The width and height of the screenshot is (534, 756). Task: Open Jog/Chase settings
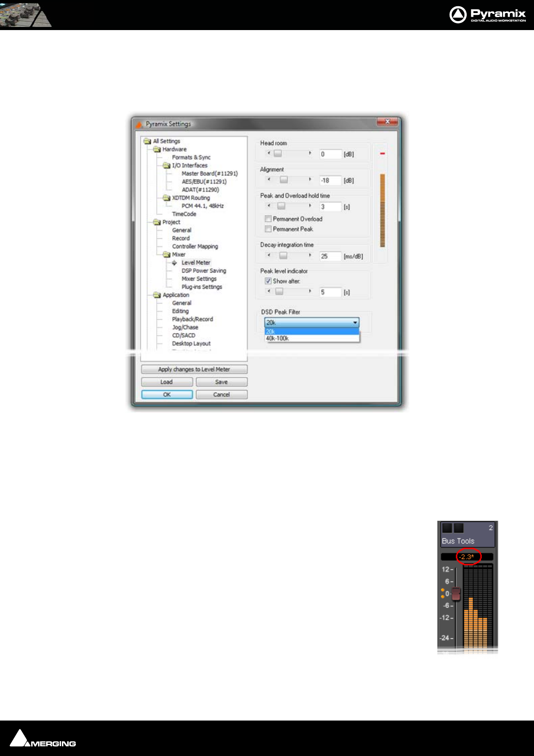pyautogui.click(x=185, y=327)
